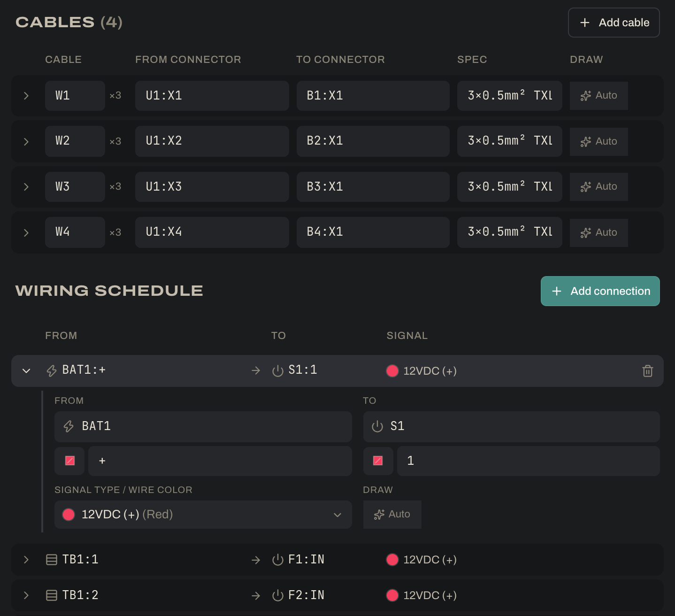This screenshot has height=616, width=675.
Task: Click the power icon next to S1:1
Action: 278,371
